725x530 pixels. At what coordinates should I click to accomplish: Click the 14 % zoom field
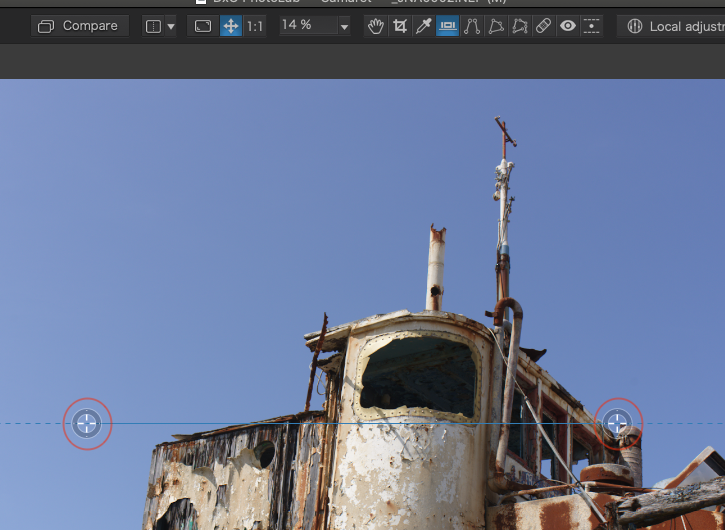309,25
